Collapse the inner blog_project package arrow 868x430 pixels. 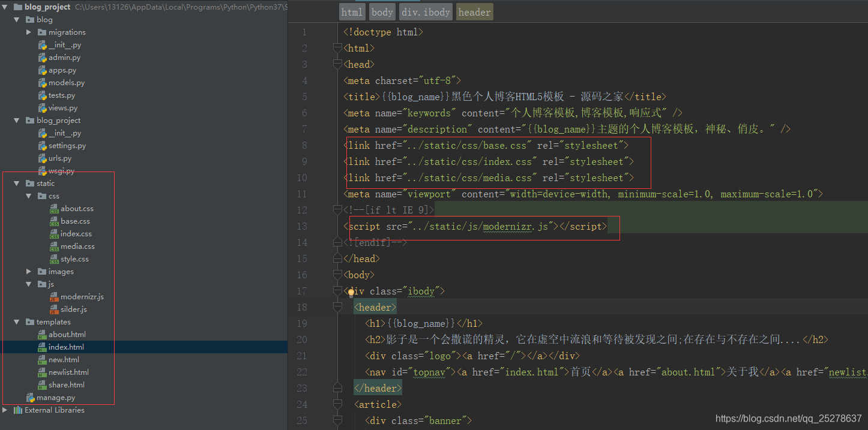click(17, 121)
